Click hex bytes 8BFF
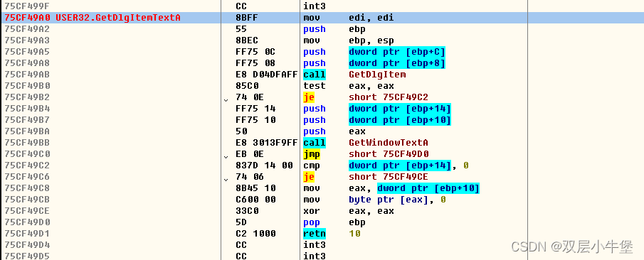Image resolution: width=644 pixels, height=260 pixels. point(247,18)
